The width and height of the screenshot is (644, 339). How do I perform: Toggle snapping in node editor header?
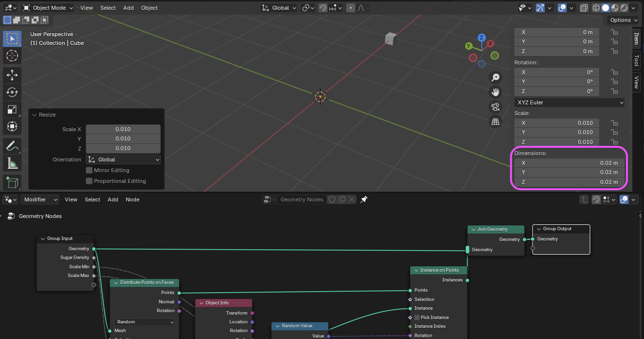[x=596, y=199]
